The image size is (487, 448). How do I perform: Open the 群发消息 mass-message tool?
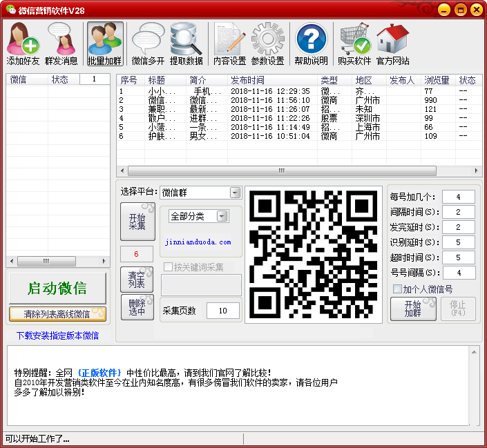61,43
